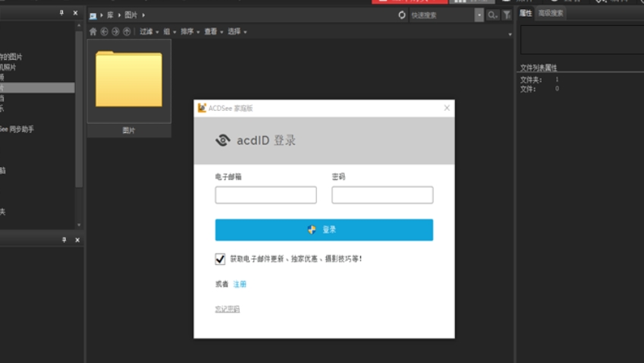Image resolution: width=644 pixels, height=363 pixels.
Task: Click the computer icon in path bar
Action: (x=93, y=16)
